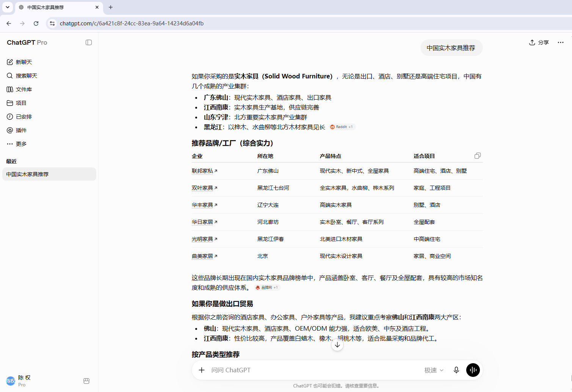The image size is (572, 392).
Task: Close the 中国实木家具推荐 browser tab
Action: coord(97,7)
